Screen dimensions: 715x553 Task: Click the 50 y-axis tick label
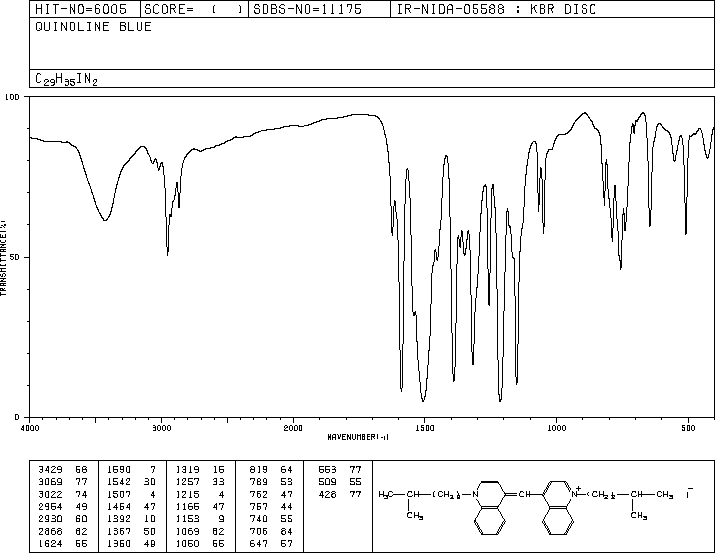[x=15, y=257]
